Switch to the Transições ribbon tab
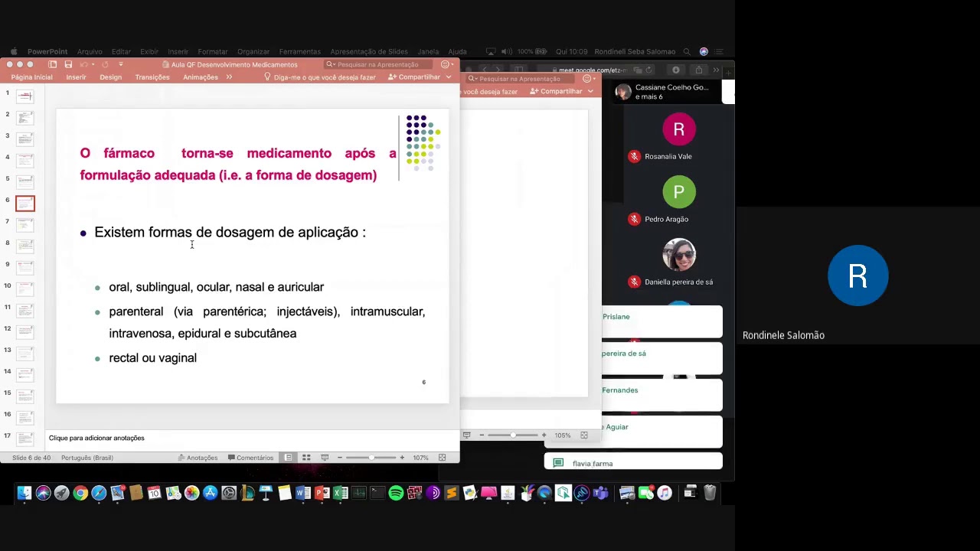The height and width of the screenshot is (551, 980). [x=152, y=77]
